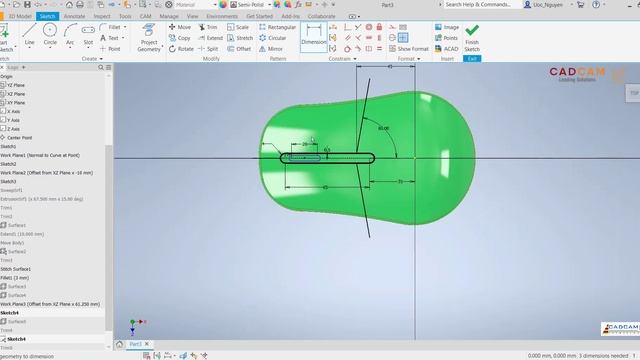Close the Part3 document tab
The height and width of the screenshot is (360, 640).
[x=147, y=344]
